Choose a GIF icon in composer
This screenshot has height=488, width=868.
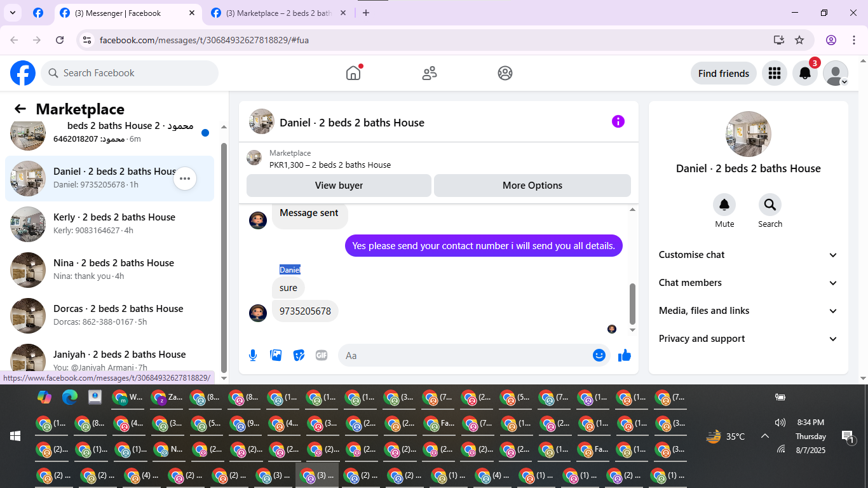pyautogui.click(x=322, y=355)
